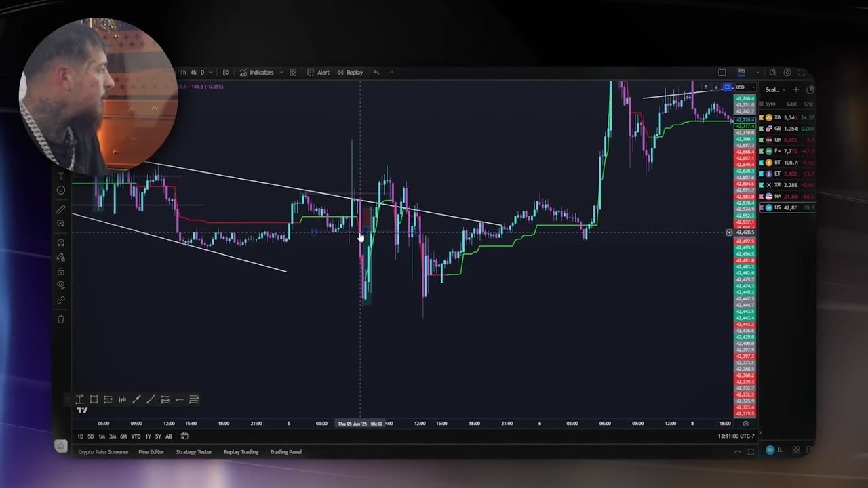Select the All date range
868x488 pixels.
click(x=168, y=436)
